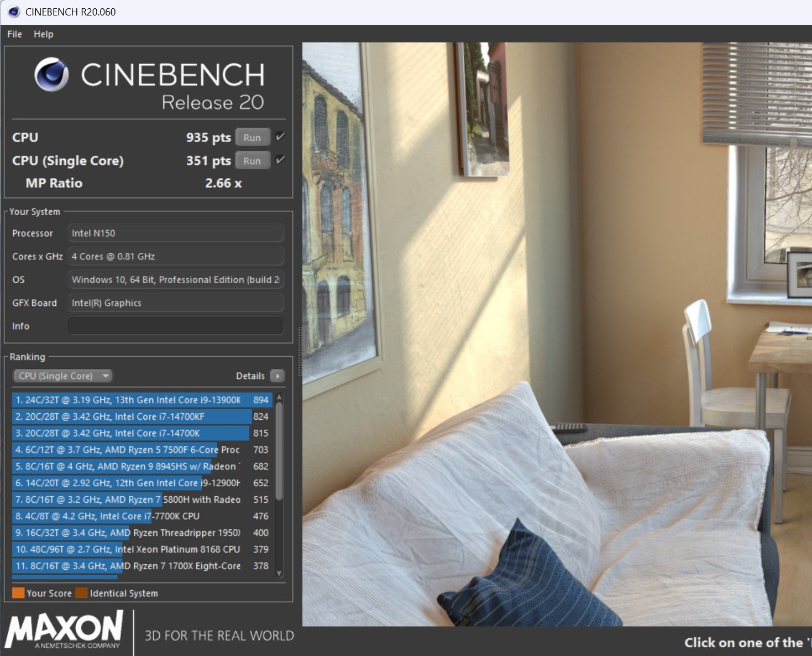Select ranking row 6 Intel Core i9-12900H

pyautogui.click(x=142, y=483)
